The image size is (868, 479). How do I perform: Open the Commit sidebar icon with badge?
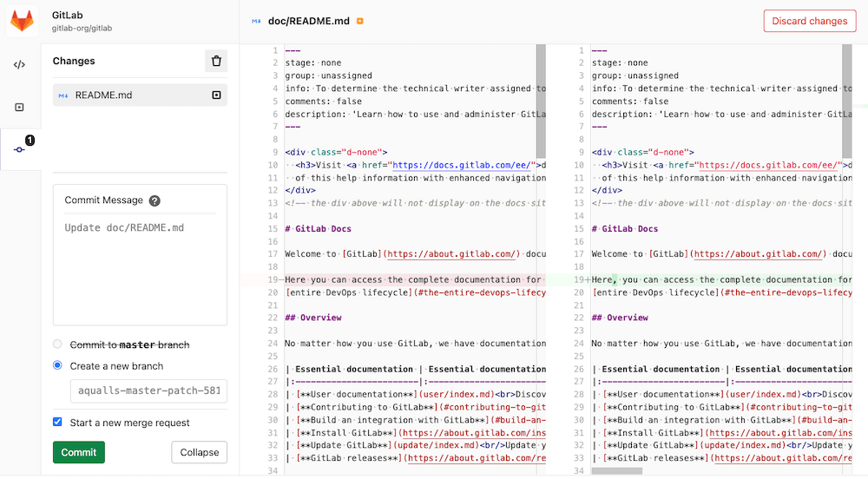20,149
